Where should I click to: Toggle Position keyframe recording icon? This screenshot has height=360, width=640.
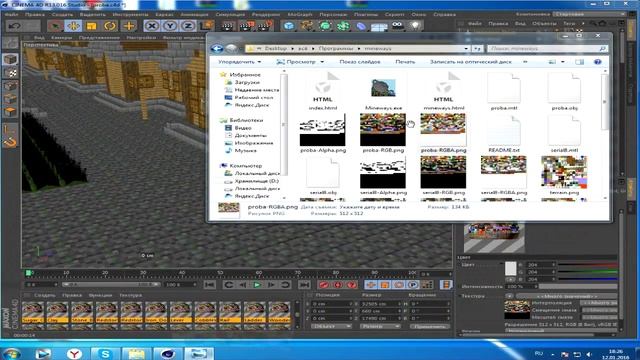tap(371, 284)
